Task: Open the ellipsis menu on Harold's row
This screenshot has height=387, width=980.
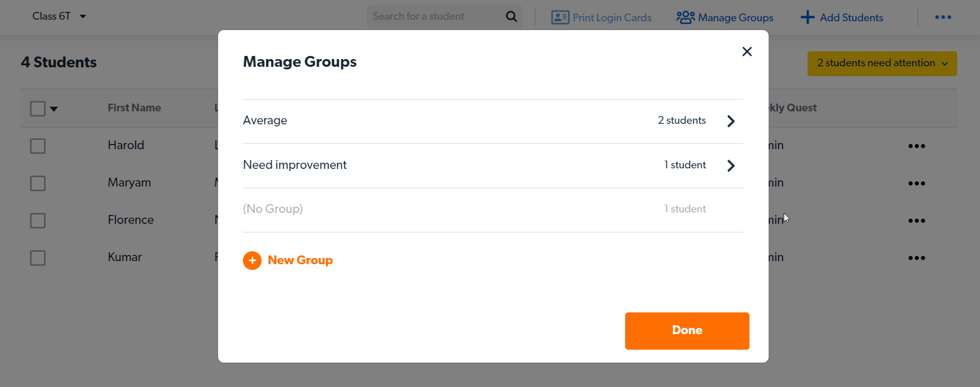Action: [916, 146]
